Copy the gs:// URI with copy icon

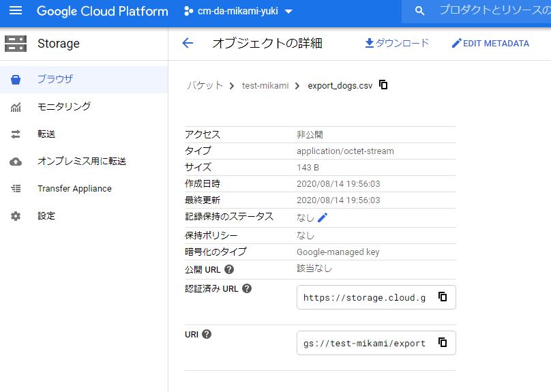pyautogui.click(x=443, y=342)
